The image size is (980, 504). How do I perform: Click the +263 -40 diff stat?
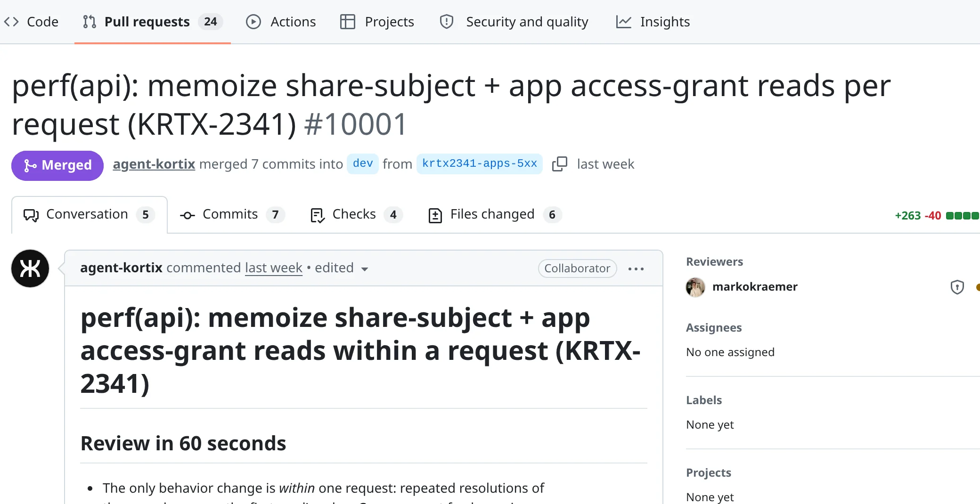click(x=918, y=216)
